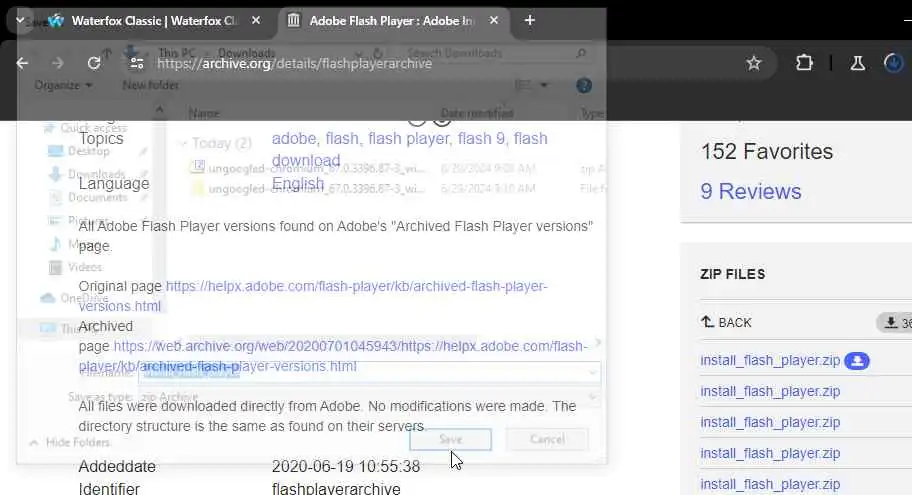Open the 'adobe' topic link
Screen dimensions: 912x495
coord(294,138)
